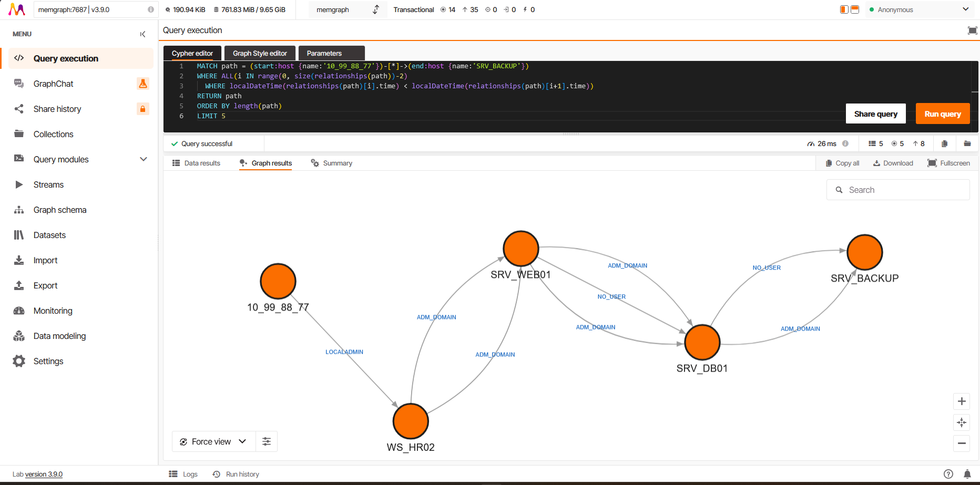980x485 pixels.
Task: Switch to the Graph Style editor tab
Action: (x=259, y=53)
